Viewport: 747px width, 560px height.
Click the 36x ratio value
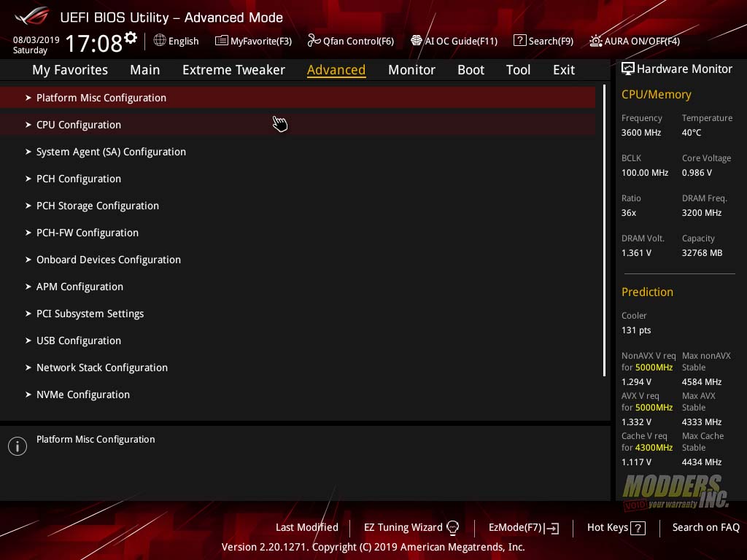coord(628,213)
